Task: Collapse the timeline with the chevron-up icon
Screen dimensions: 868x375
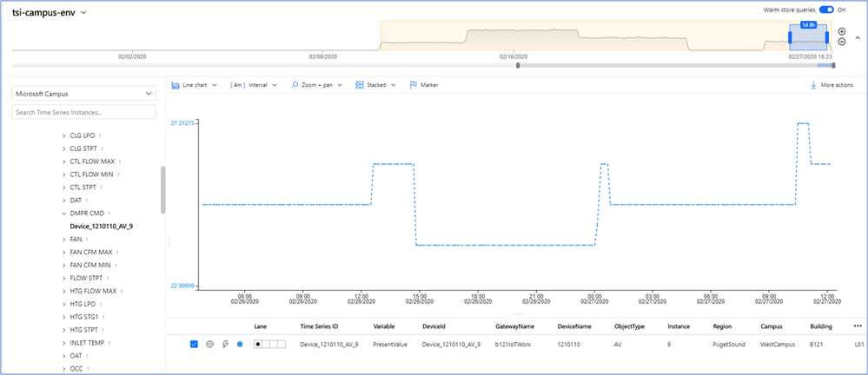Action: coord(858,37)
